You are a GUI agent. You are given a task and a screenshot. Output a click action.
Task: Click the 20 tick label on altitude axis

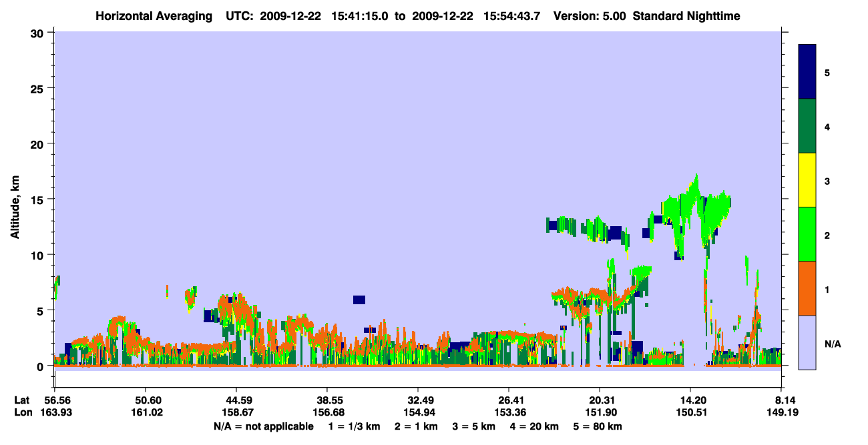click(x=39, y=143)
